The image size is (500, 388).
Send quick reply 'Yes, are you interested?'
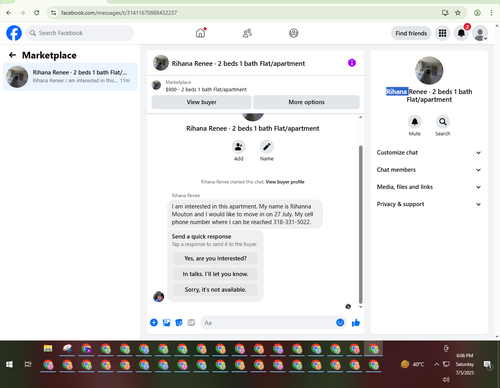point(215,258)
